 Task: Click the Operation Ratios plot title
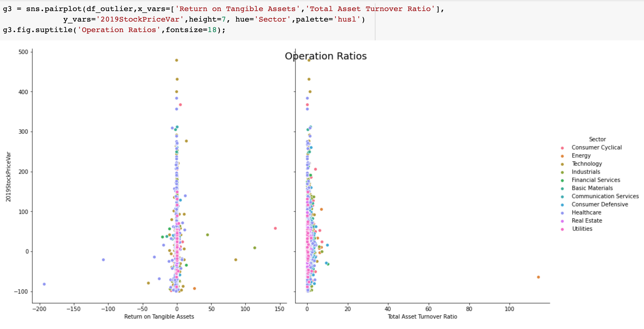click(326, 56)
